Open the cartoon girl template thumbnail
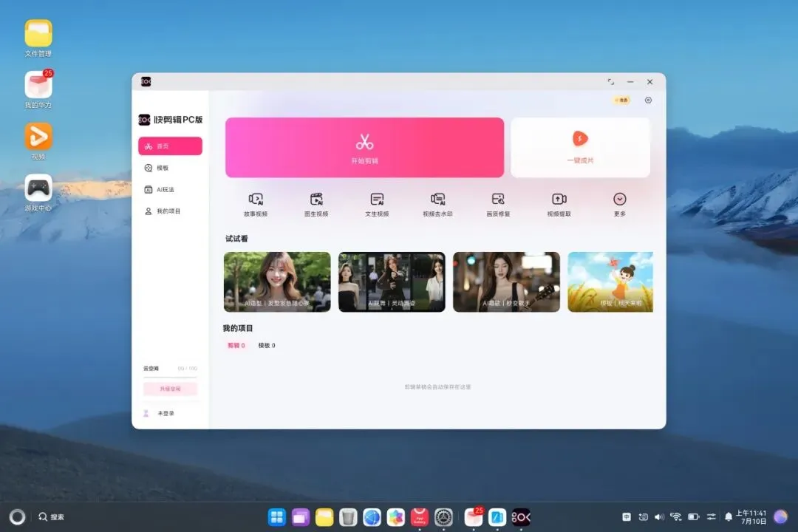This screenshot has width=798, height=532. tap(610, 282)
